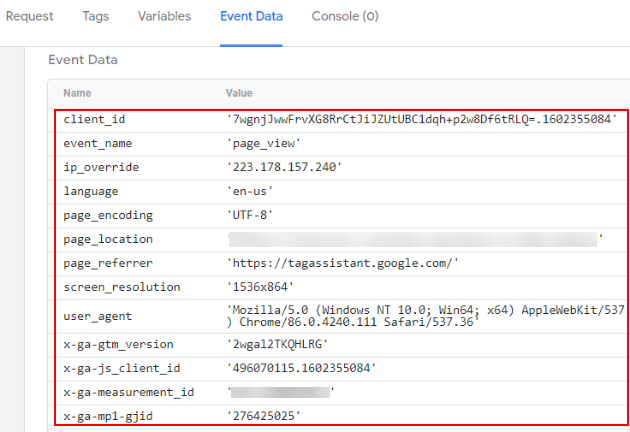Select the event_name row name
This screenshot has height=432, width=630.
point(98,143)
